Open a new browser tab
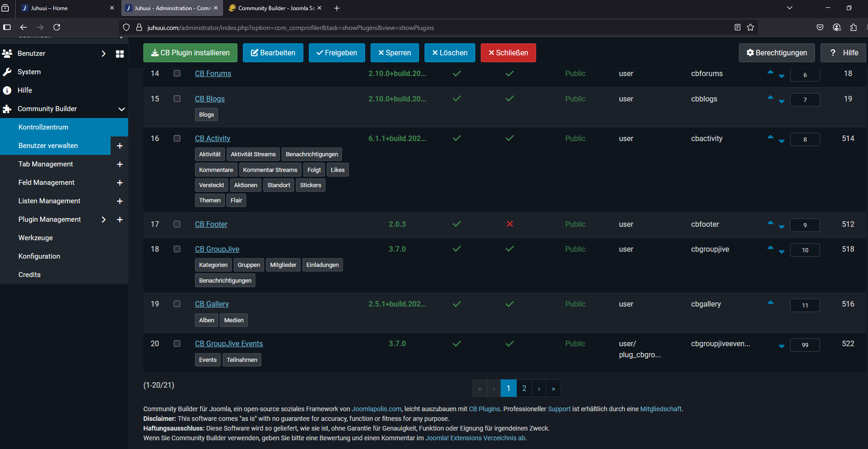The image size is (868, 449). 337,8
